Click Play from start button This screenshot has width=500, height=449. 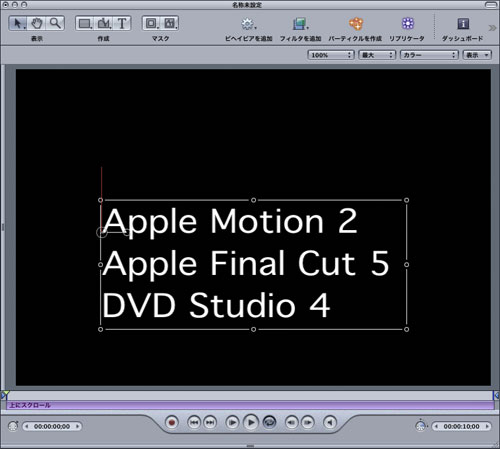pos(232,423)
